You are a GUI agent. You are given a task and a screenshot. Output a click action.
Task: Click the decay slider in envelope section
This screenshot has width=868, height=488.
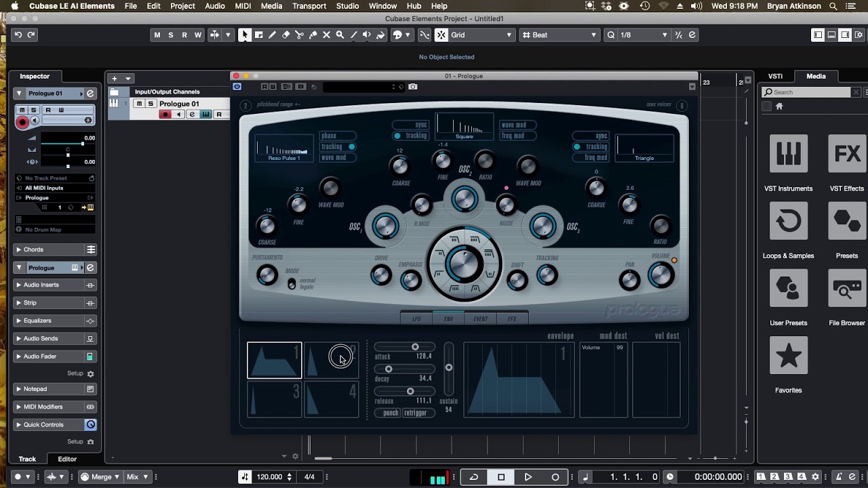[x=405, y=369]
